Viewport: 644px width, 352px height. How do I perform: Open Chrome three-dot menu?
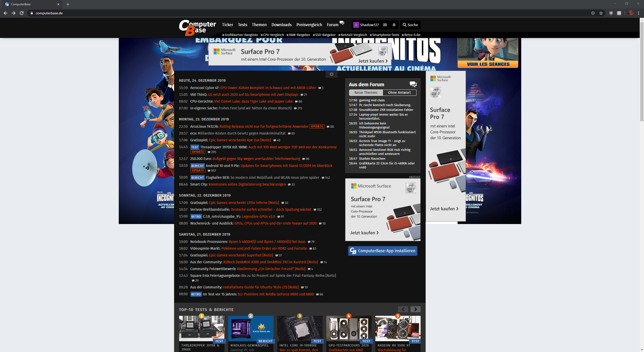638,13
